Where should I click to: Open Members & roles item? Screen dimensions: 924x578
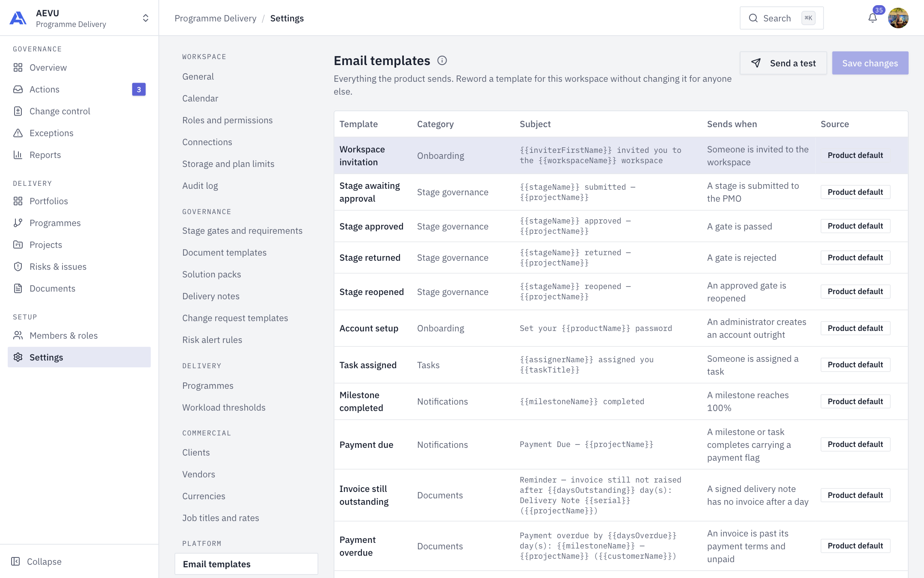79,336
